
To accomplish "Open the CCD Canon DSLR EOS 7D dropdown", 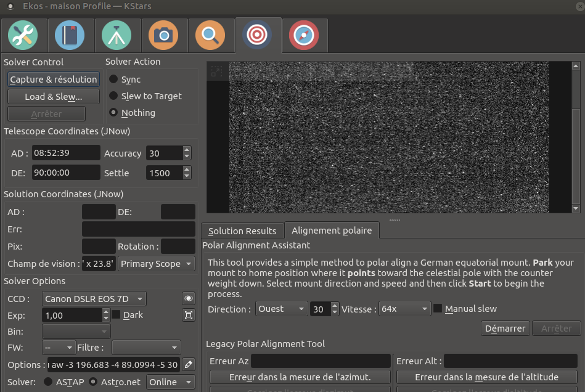I will coord(94,299).
